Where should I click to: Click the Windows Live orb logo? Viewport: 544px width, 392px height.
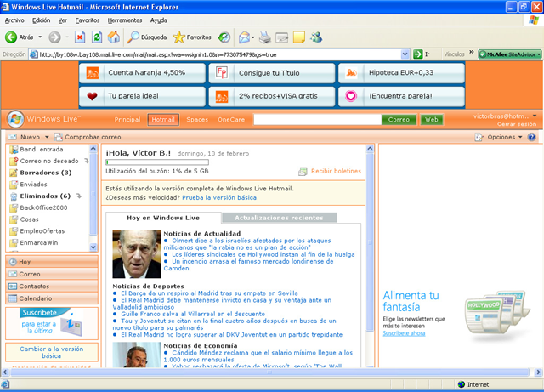pos(15,119)
